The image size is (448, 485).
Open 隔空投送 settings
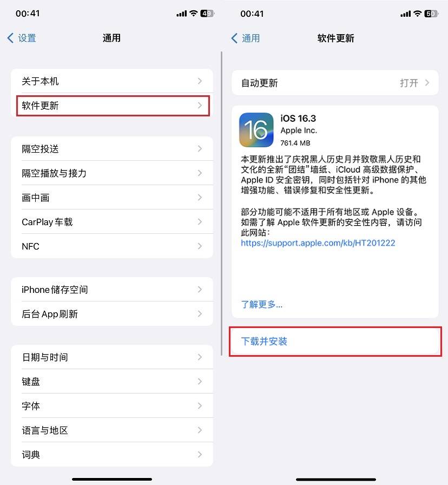tap(112, 149)
